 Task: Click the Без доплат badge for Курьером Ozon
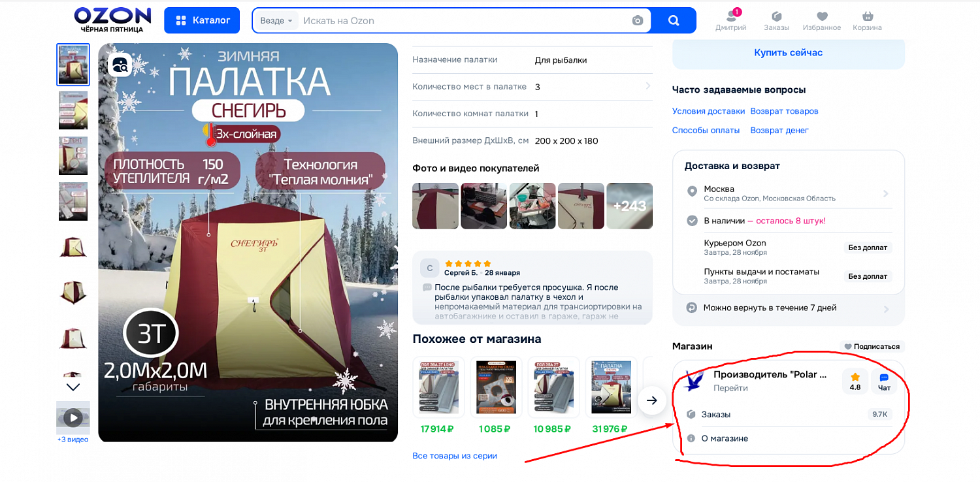(868, 248)
